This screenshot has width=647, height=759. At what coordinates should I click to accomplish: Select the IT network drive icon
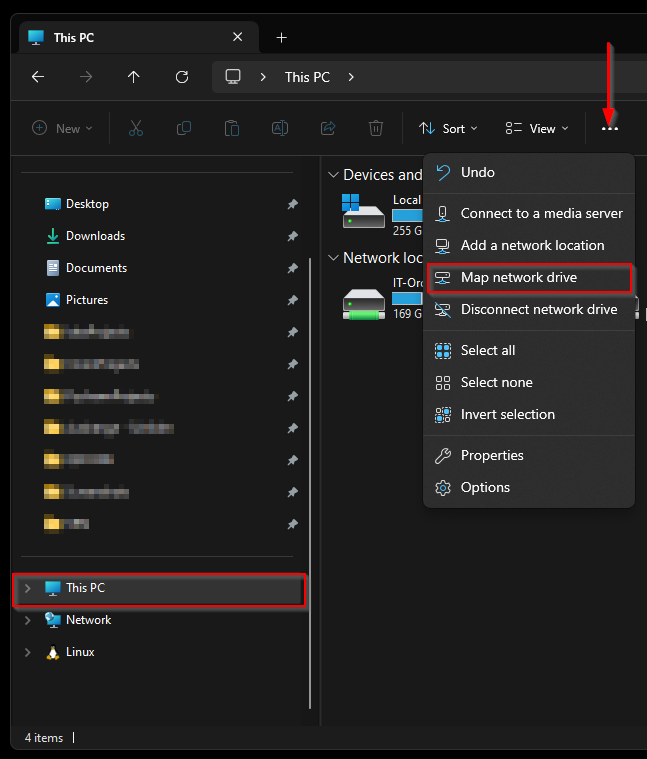tap(363, 304)
